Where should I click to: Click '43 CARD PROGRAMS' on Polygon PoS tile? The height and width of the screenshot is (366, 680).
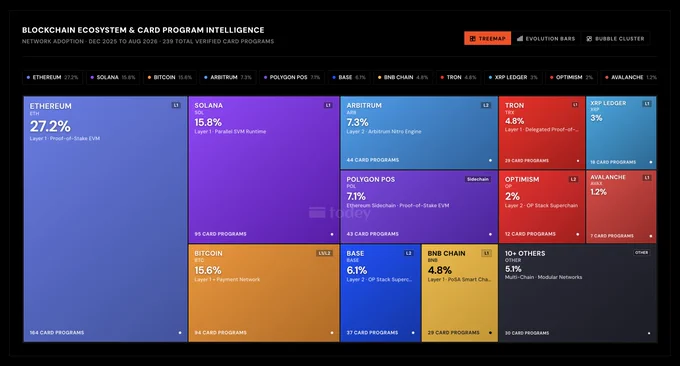pyautogui.click(x=373, y=234)
